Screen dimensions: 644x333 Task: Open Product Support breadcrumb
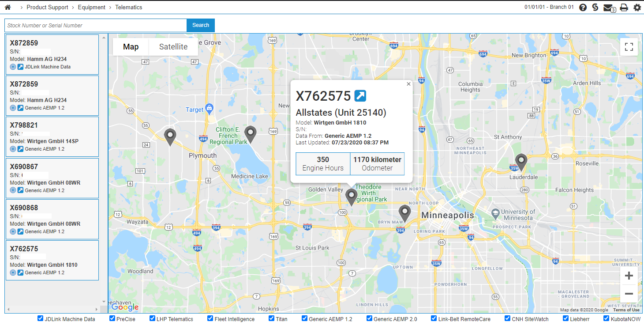tap(47, 7)
